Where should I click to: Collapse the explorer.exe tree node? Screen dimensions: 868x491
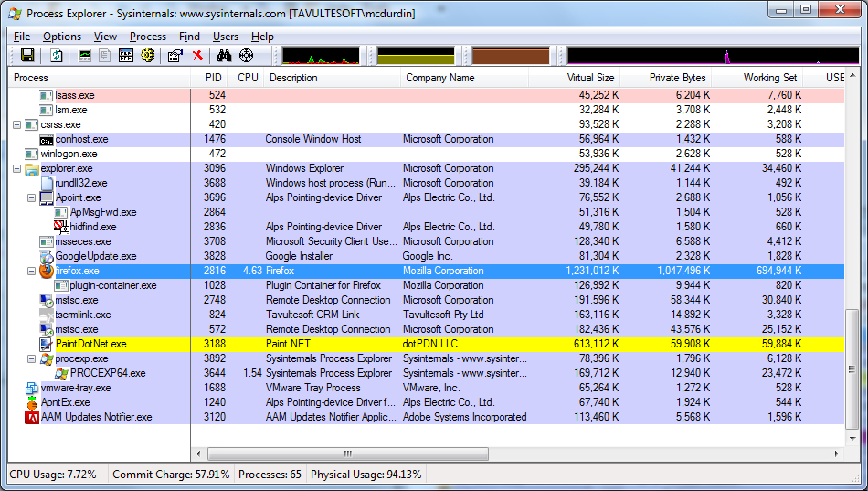17,168
